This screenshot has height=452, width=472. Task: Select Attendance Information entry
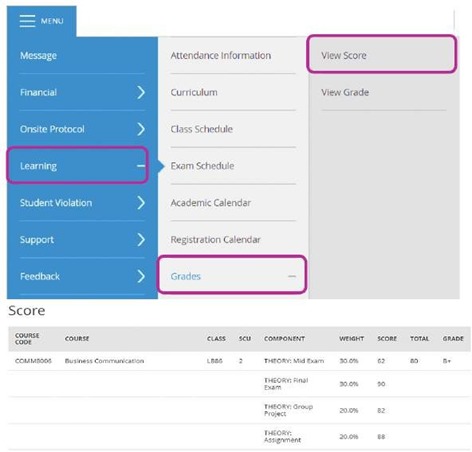point(221,55)
